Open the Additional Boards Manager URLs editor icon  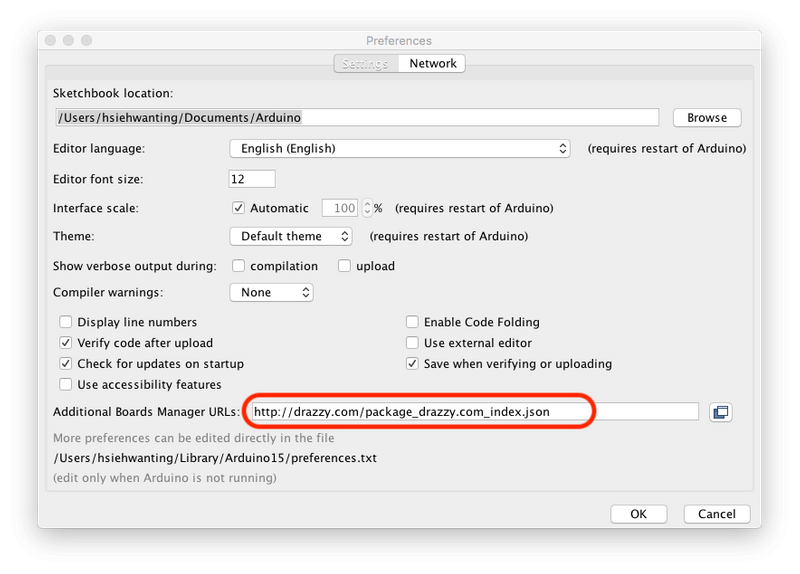pos(720,412)
